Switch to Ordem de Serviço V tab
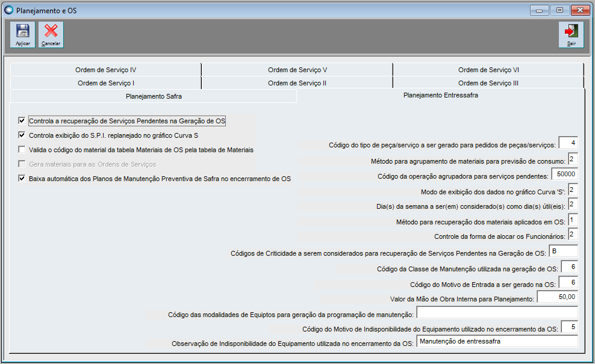The image size is (595, 364). pyautogui.click(x=297, y=70)
